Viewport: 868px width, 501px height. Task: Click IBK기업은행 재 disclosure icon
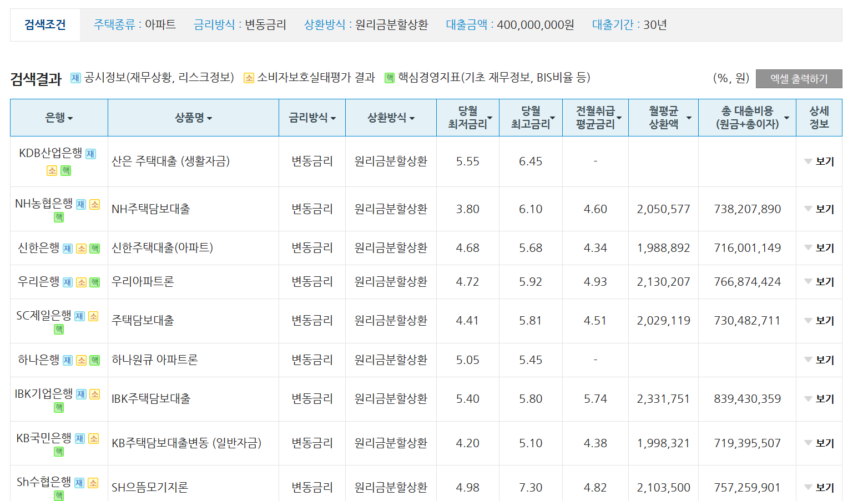tap(81, 394)
